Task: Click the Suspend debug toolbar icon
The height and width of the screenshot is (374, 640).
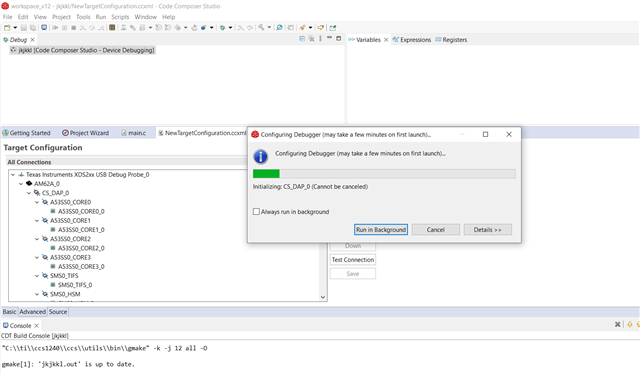Action: (x=64, y=28)
